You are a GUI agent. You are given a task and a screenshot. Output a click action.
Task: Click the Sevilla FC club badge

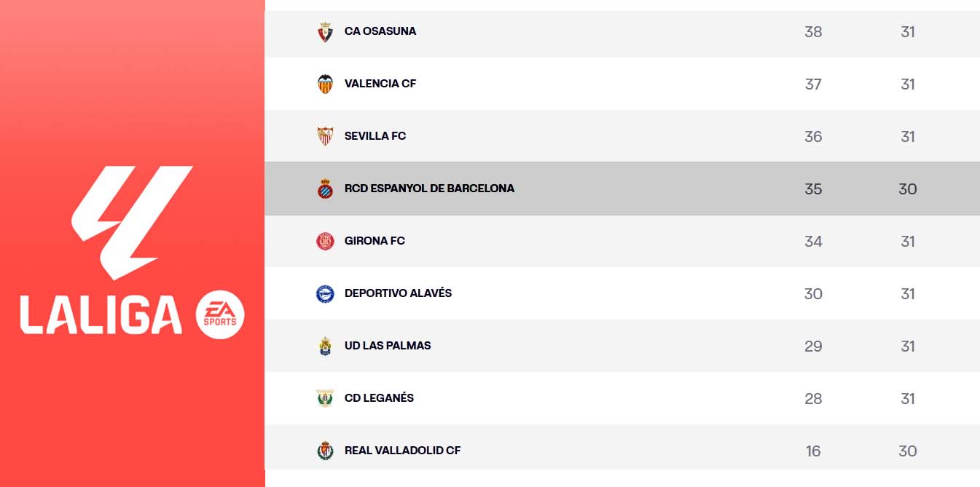pyautogui.click(x=325, y=136)
